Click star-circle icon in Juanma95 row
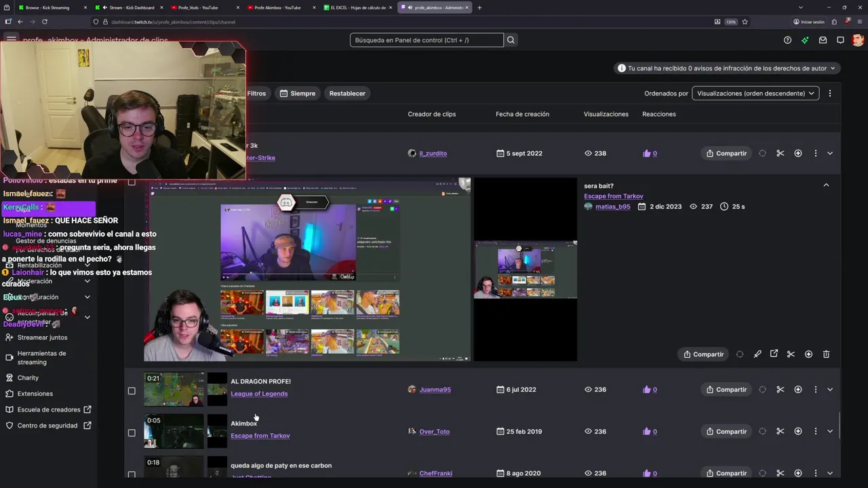Viewport: 868px width, 488px height. (x=798, y=390)
